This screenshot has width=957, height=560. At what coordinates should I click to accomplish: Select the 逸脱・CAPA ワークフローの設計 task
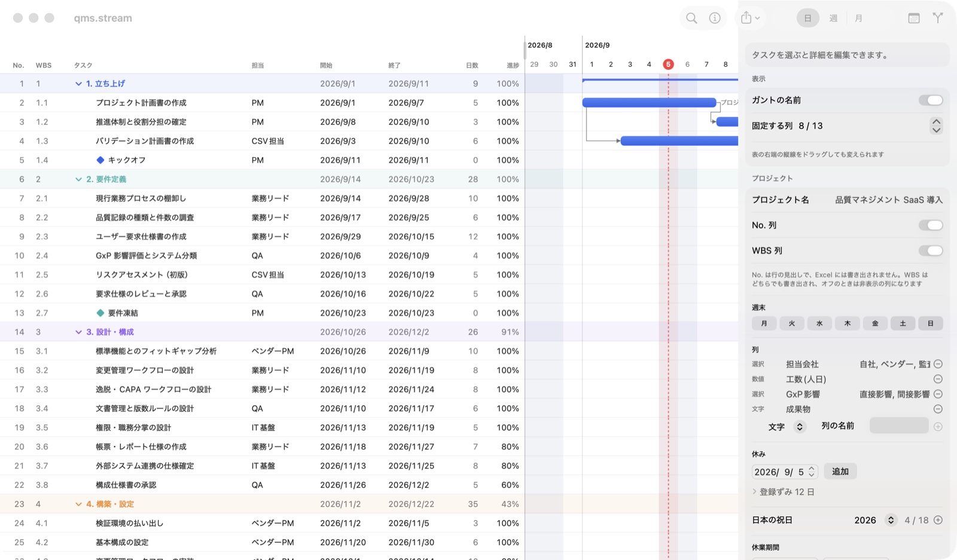[x=153, y=390]
